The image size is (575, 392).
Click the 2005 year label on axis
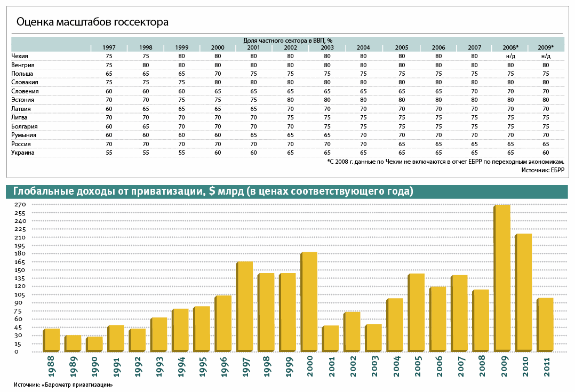point(417,367)
